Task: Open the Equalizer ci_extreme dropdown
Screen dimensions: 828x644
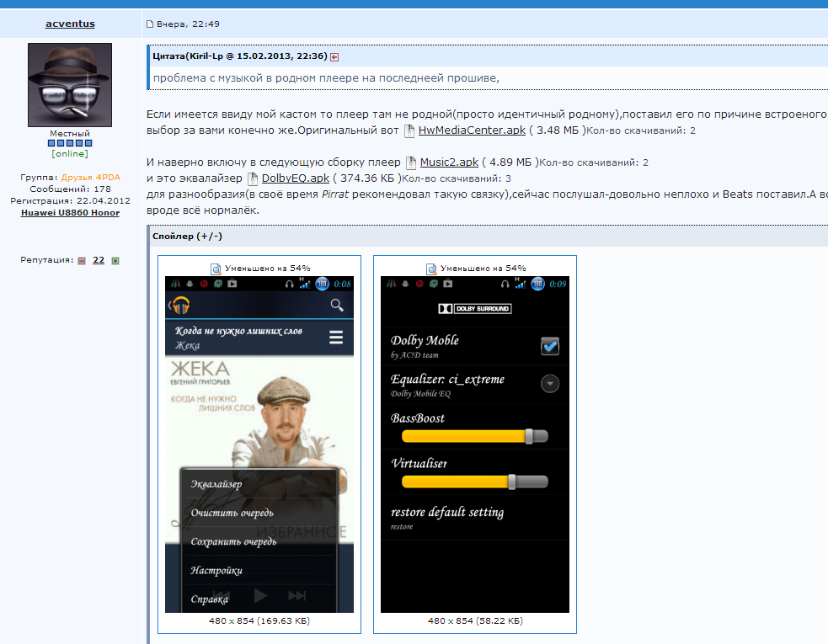Action: [550, 384]
